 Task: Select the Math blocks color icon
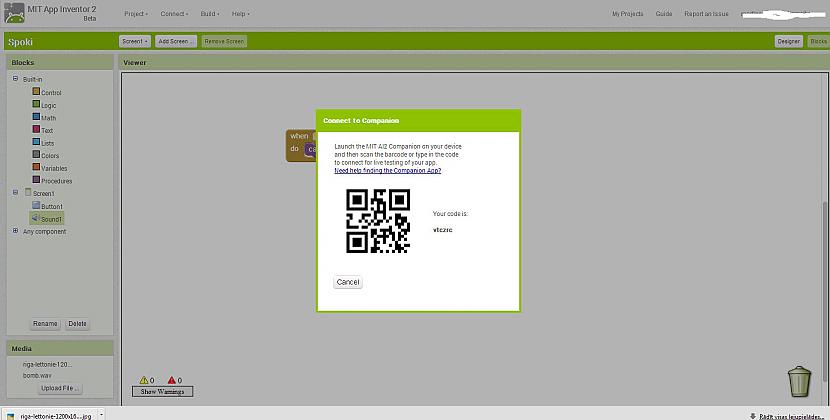[x=36, y=117]
